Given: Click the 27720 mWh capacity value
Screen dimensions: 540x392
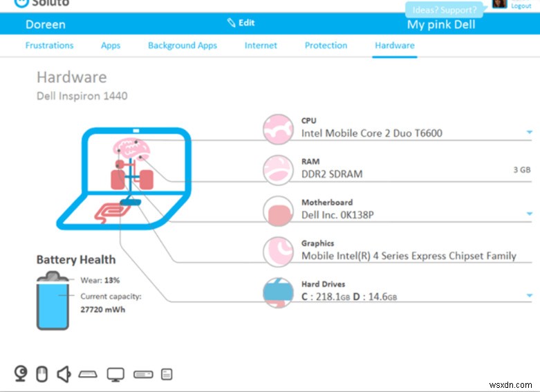Looking at the screenshot, I should pos(102,309).
